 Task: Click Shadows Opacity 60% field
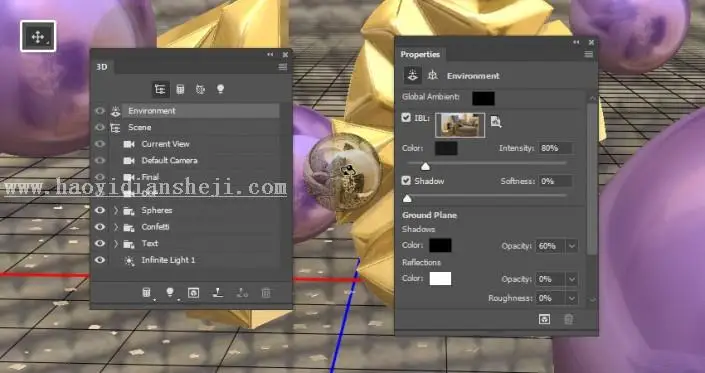(x=551, y=246)
